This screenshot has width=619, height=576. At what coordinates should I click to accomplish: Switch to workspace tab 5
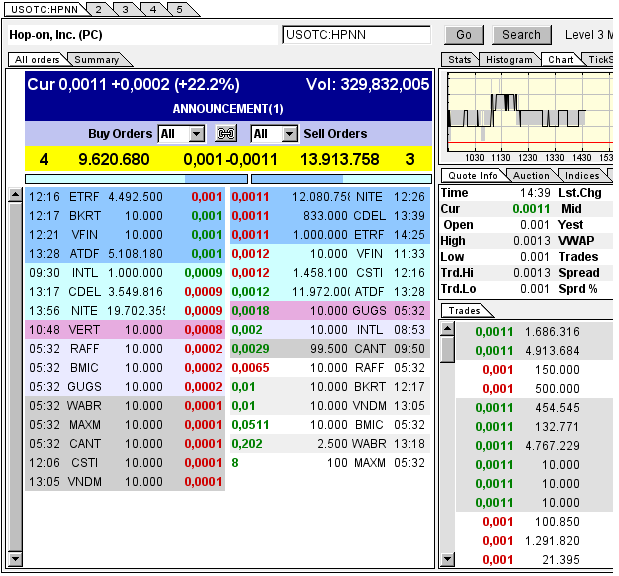click(180, 9)
